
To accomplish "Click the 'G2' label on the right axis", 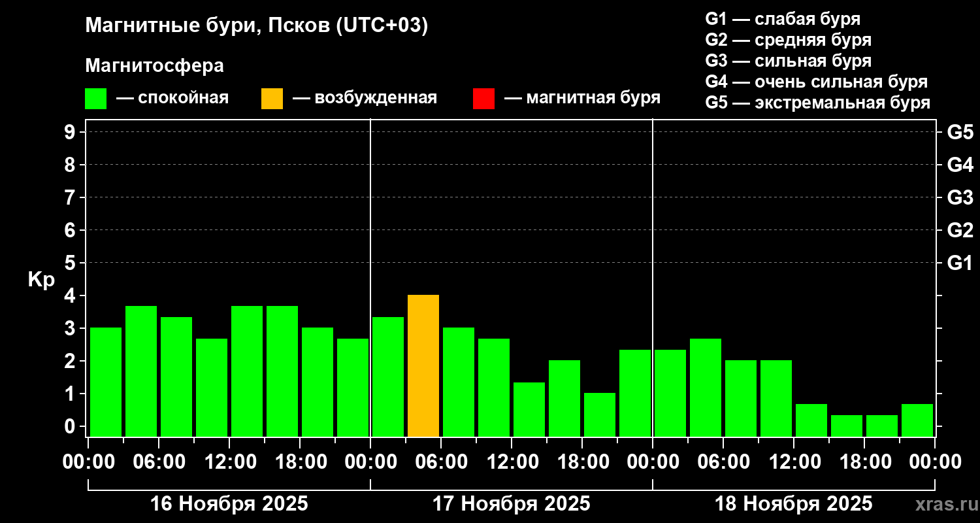I will pos(960,230).
